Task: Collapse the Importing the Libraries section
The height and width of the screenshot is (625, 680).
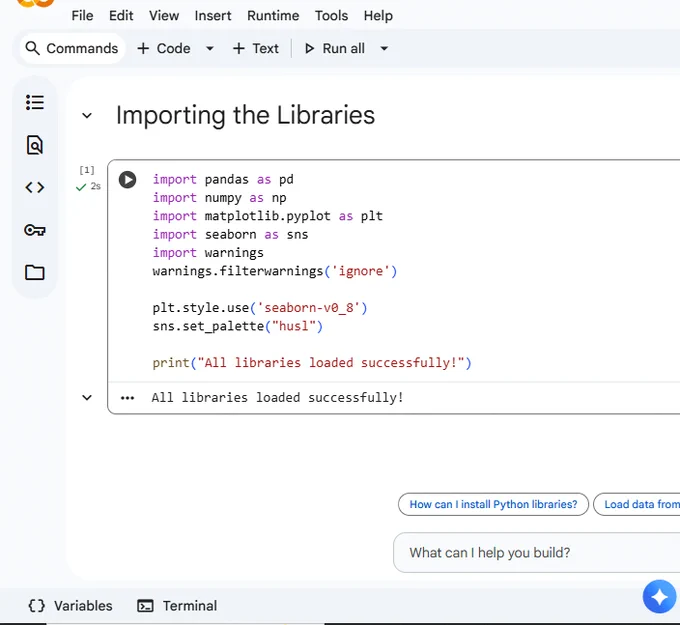Action: click(87, 115)
